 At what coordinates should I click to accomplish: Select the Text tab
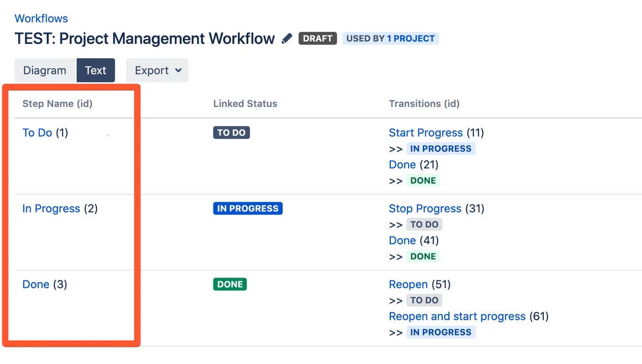tap(95, 70)
